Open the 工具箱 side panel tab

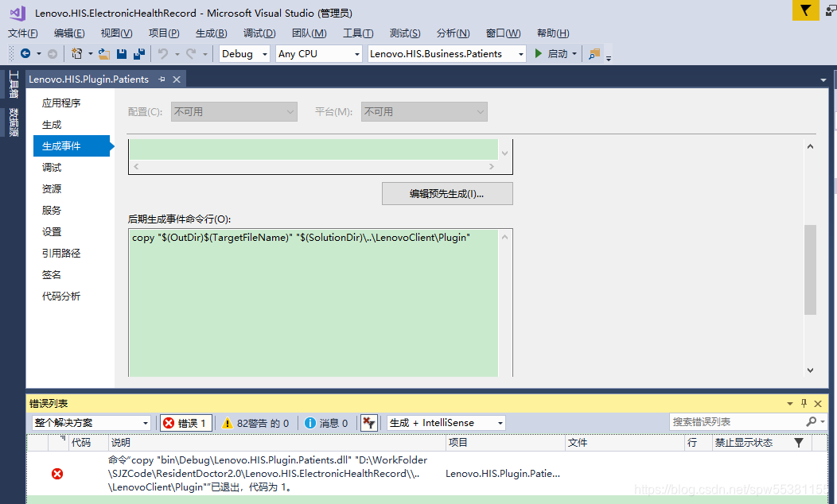(14, 84)
